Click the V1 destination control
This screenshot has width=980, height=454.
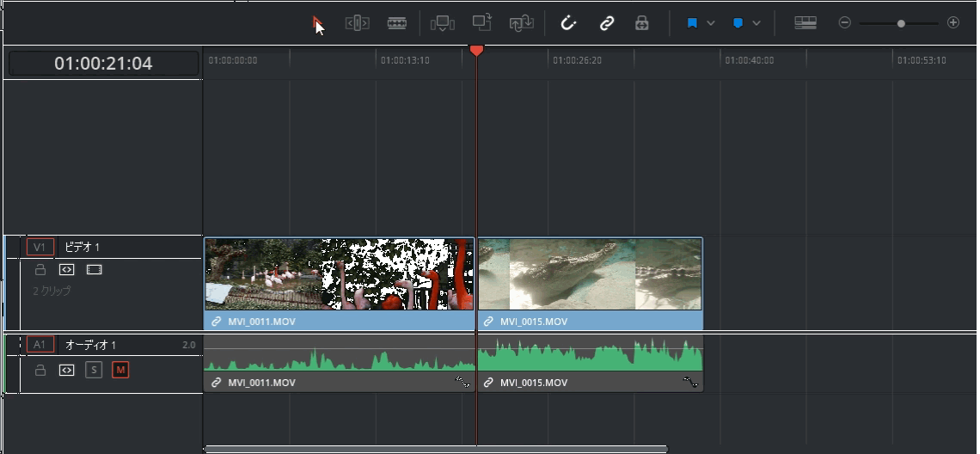pyautogui.click(x=40, y=247)
